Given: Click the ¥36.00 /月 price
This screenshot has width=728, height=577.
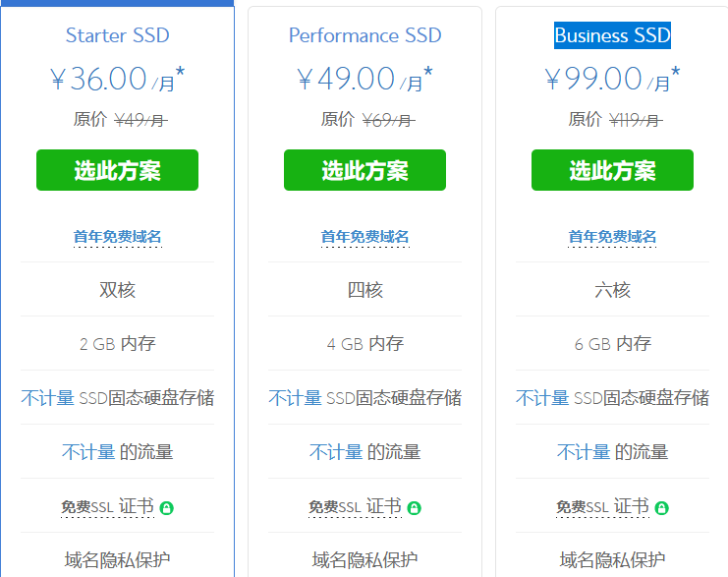Looking at the screenshot, I should point(118,79).
